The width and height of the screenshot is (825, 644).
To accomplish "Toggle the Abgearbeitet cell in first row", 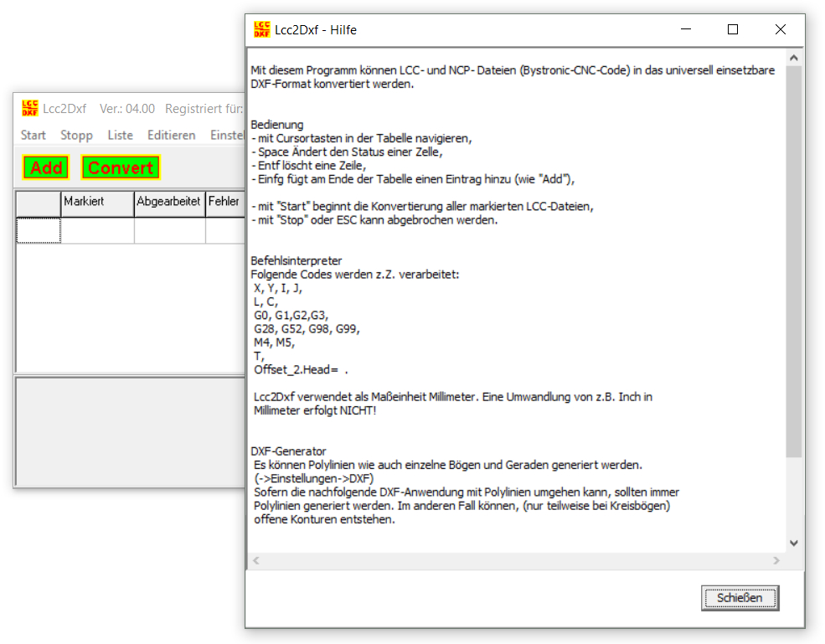I will (x=169, y=230).
